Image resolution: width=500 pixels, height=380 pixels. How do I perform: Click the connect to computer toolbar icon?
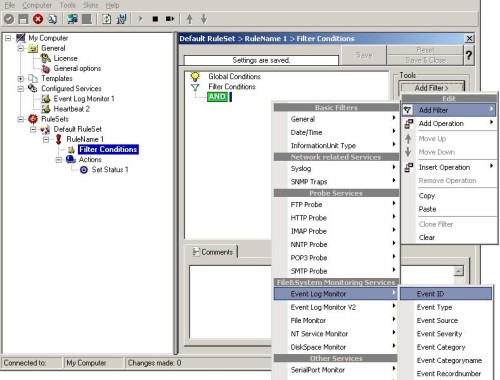pos(72,19)
